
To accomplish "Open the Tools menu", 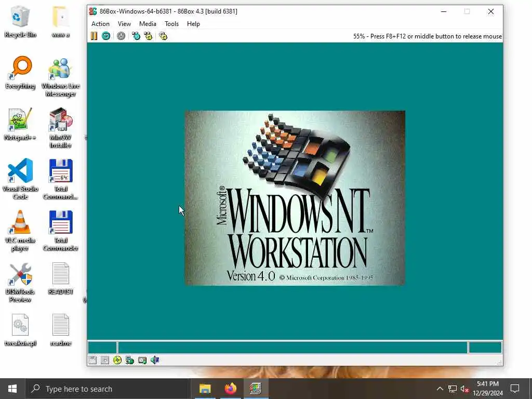I will pos(171,24).
